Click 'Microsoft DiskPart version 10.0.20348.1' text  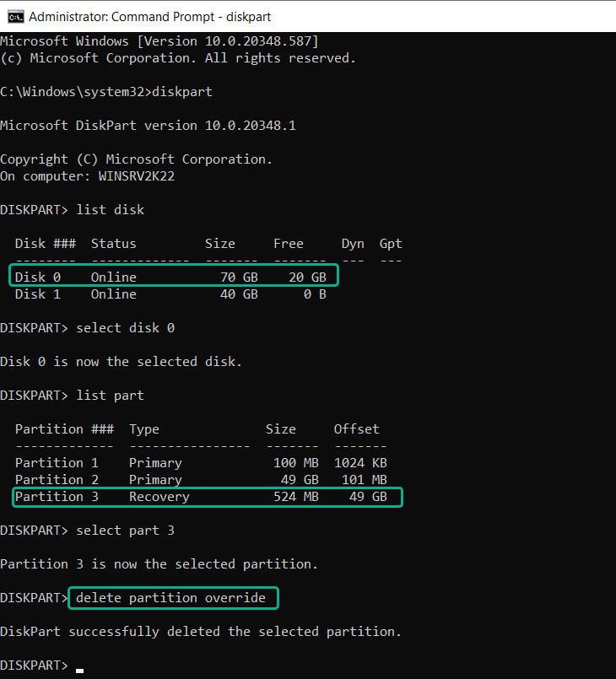(x=148, y=126)
